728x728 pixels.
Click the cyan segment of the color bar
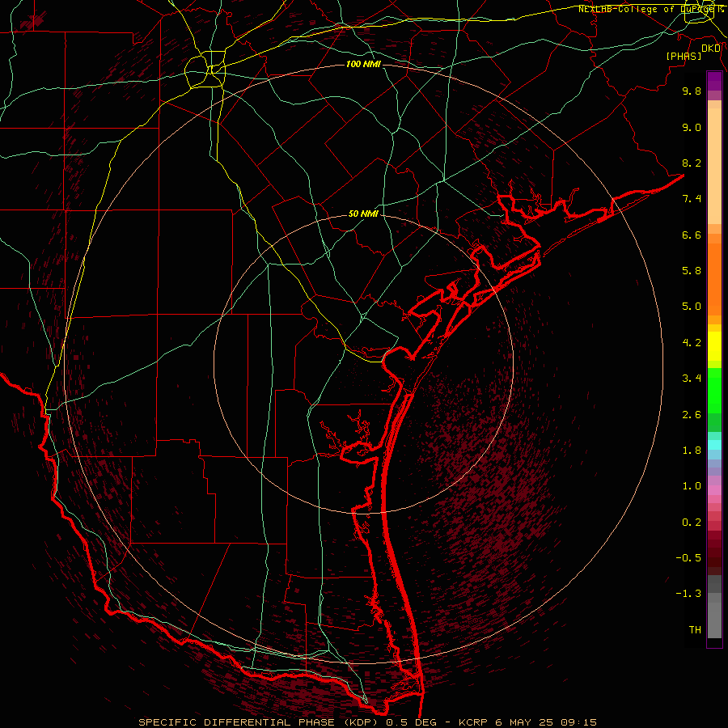coord(714,445)
